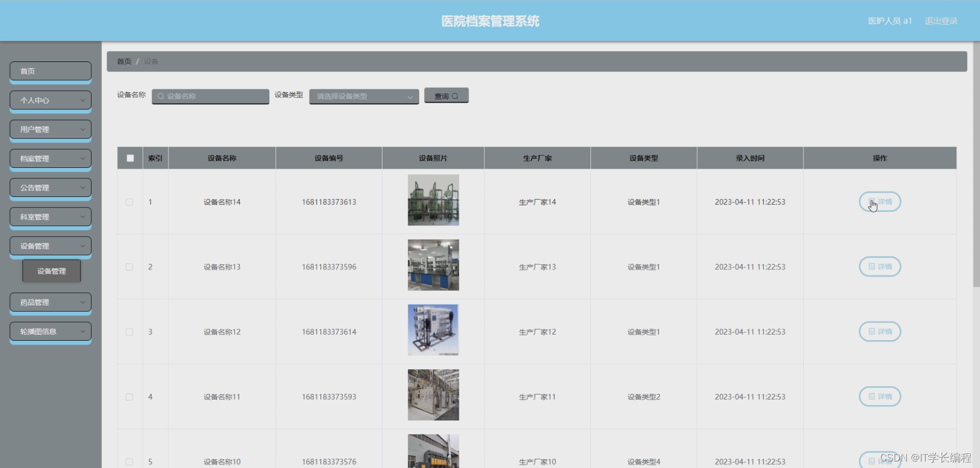
Task: Click 首页 in the breadcrumb
Action: 124,61
